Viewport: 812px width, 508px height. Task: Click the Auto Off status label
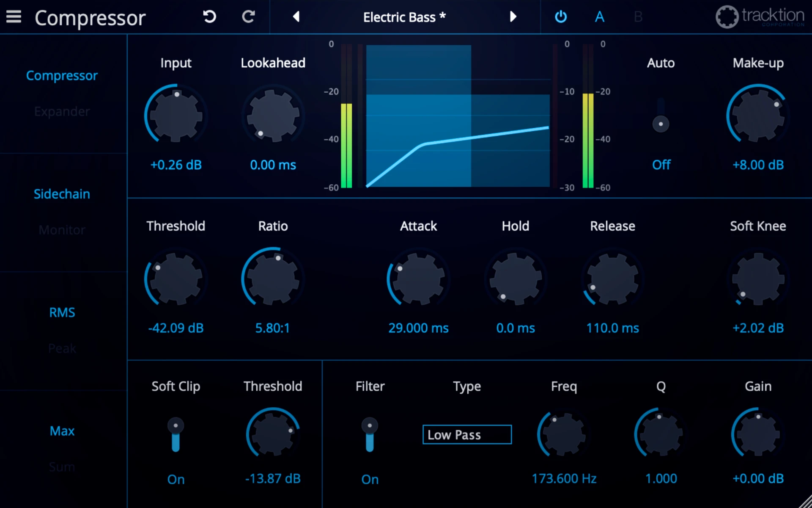661,165
